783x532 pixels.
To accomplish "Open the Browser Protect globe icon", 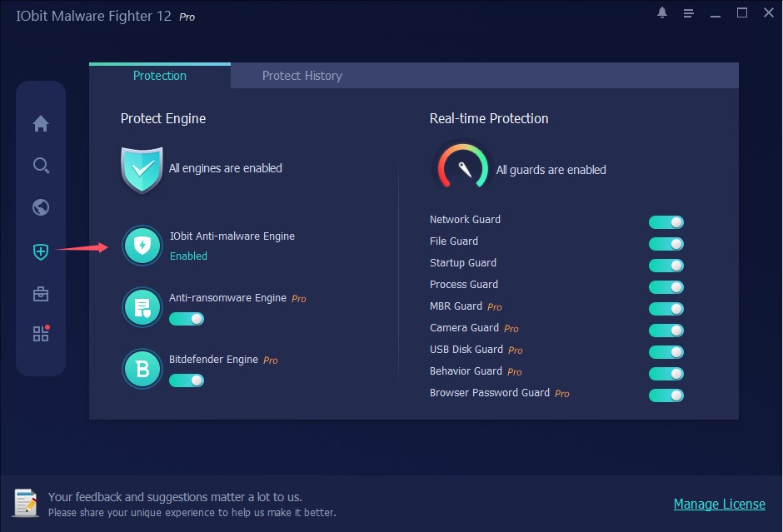I will pos(41,207).
